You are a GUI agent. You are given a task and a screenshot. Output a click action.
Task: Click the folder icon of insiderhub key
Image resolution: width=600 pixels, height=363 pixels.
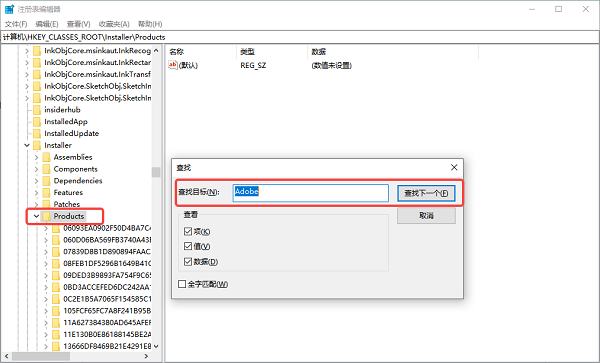[x=37, y=110]
